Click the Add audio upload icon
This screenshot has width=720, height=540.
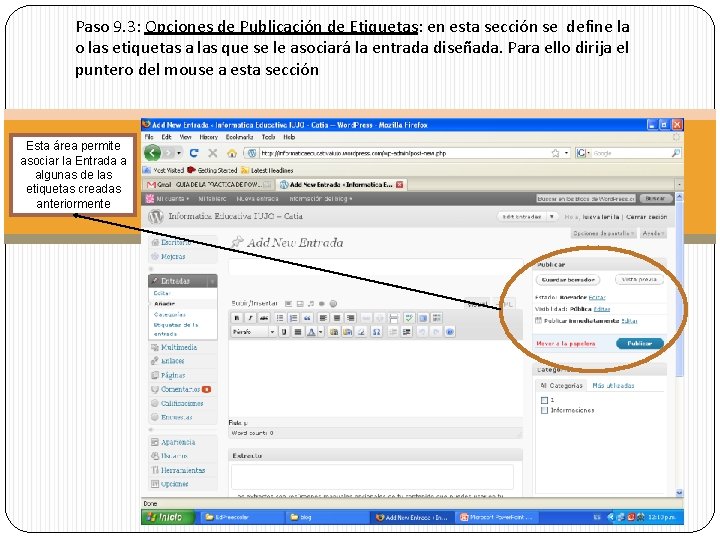point(311,304)
